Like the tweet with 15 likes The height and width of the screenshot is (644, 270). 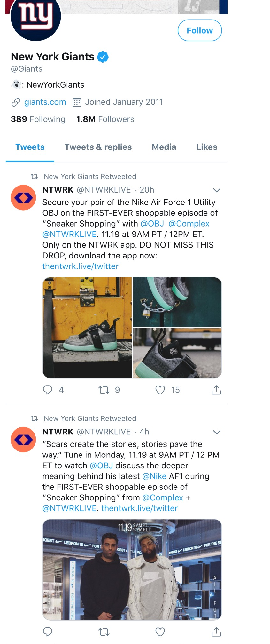click(x=160, y=390)
